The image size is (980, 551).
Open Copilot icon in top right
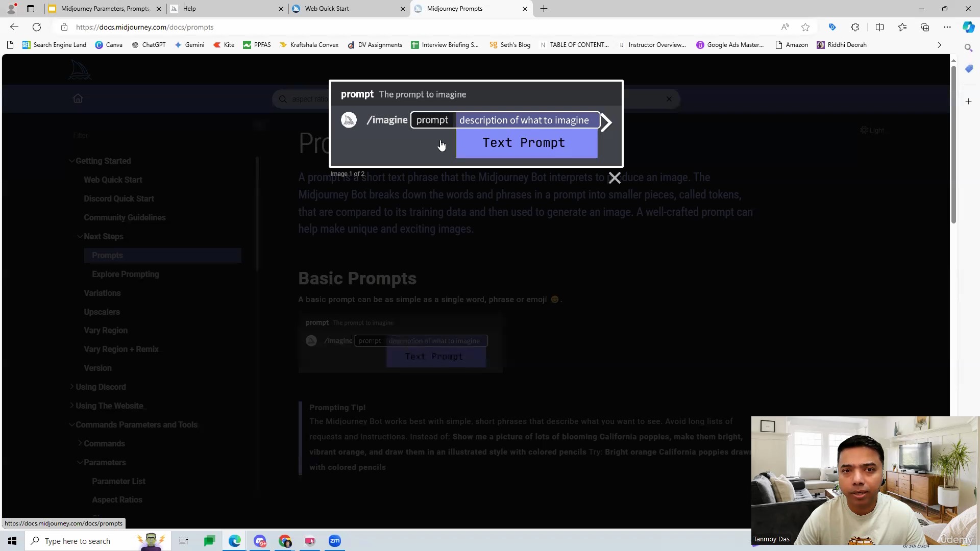(x=968, y=27)
